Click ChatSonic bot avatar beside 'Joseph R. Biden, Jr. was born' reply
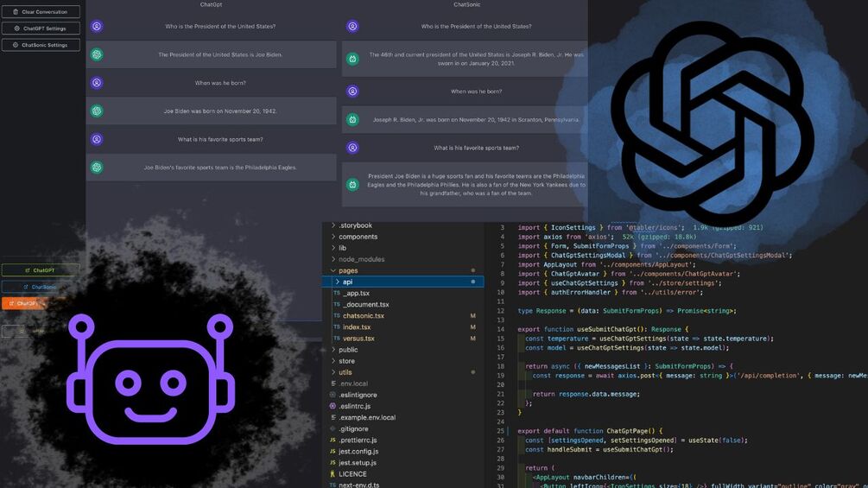Image resolution: width=868 pixels, height=488 pixels. [x=352, y=119]
